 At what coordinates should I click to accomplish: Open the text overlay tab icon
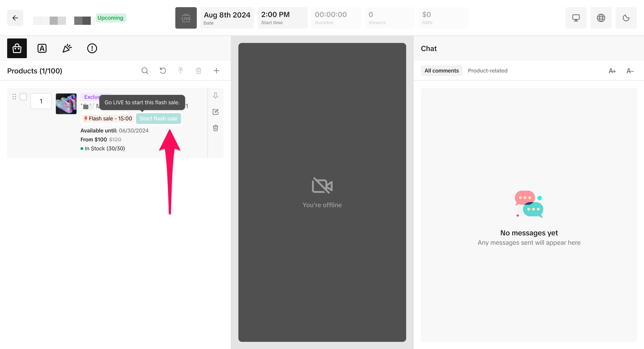(42, 48)
